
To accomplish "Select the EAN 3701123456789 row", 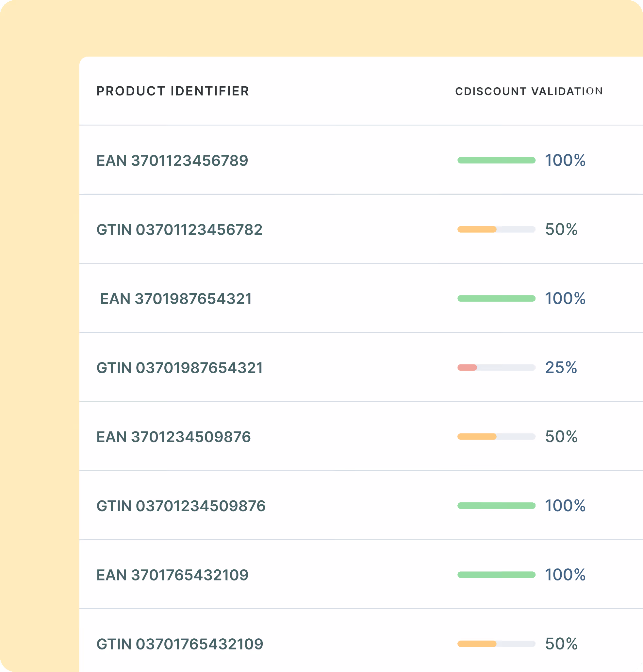I will 361,160.
